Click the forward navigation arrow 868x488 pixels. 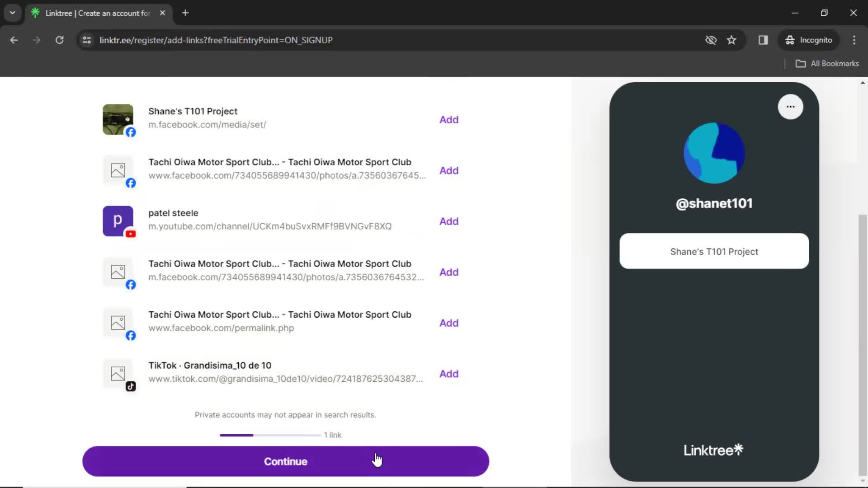click(x=37, y=40)
